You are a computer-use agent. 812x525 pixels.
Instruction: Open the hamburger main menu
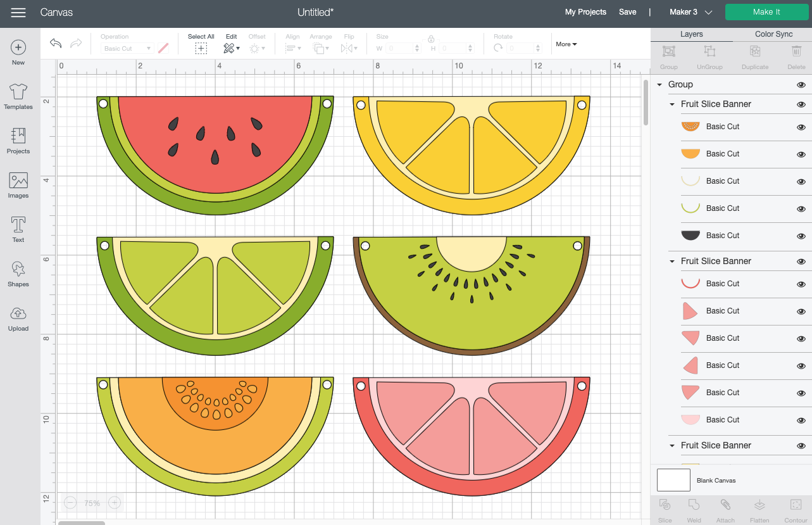click(18, 13)
